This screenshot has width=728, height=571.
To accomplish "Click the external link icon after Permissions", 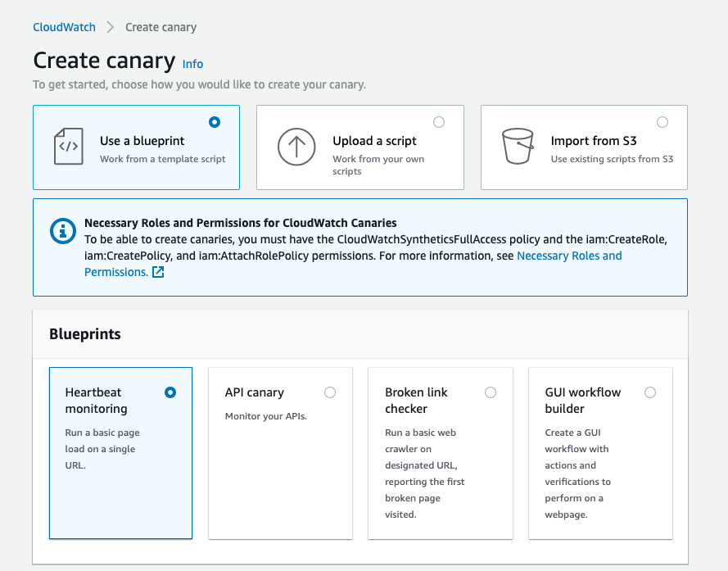I will [158, 272].
